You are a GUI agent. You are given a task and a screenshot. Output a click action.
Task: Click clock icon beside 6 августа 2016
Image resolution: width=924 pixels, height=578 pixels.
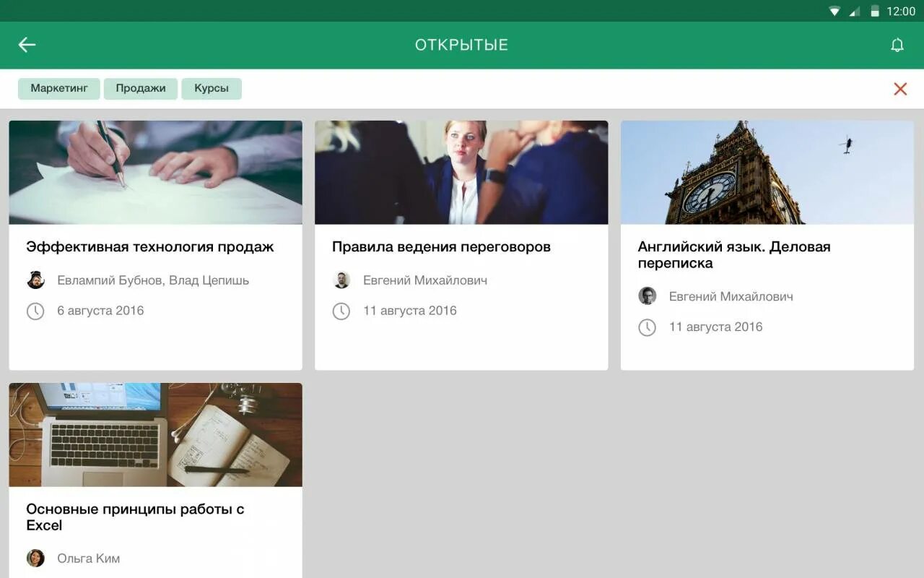click(35, 311)
